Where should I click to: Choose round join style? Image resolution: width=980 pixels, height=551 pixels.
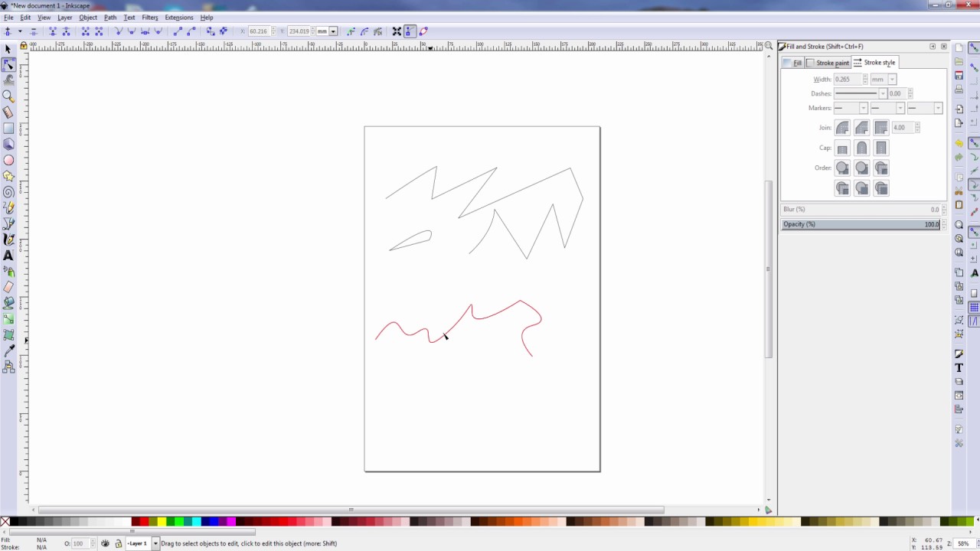842,128
